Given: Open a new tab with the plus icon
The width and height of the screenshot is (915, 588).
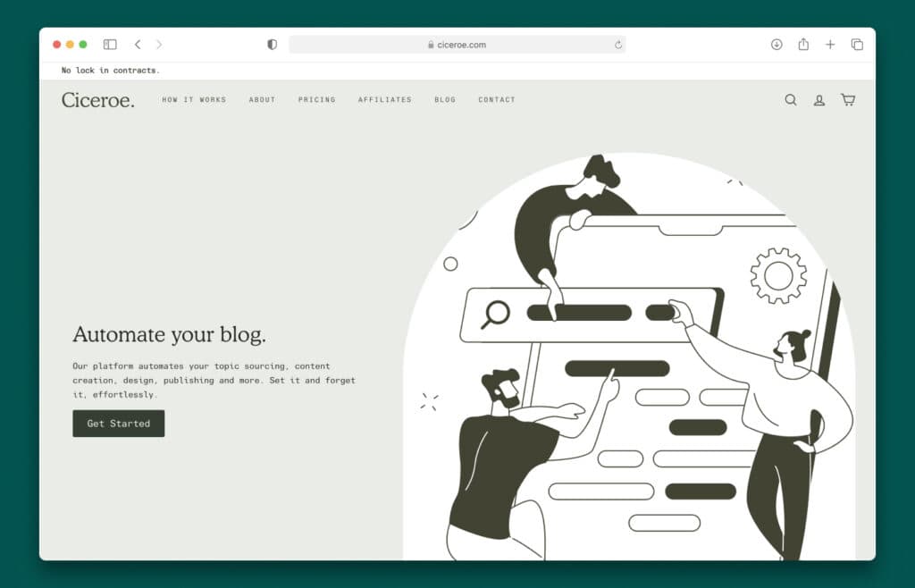Looking at the screenshot, I should coord(829,44).
